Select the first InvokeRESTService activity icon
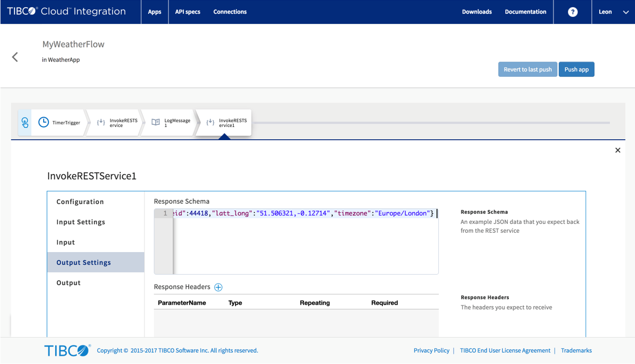Image resolution: width=635 pixels, height=364 pixels. [x=101, y=122]
